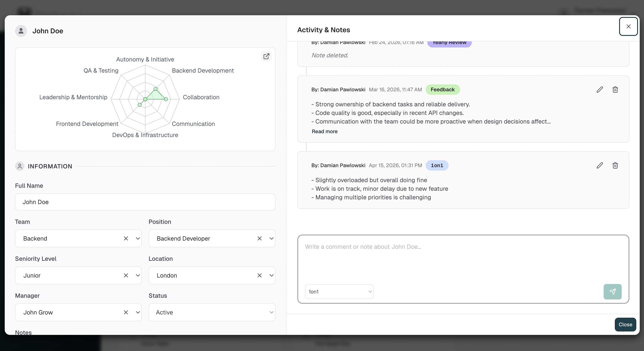Click the Feedback tag badge

(443, 89)
